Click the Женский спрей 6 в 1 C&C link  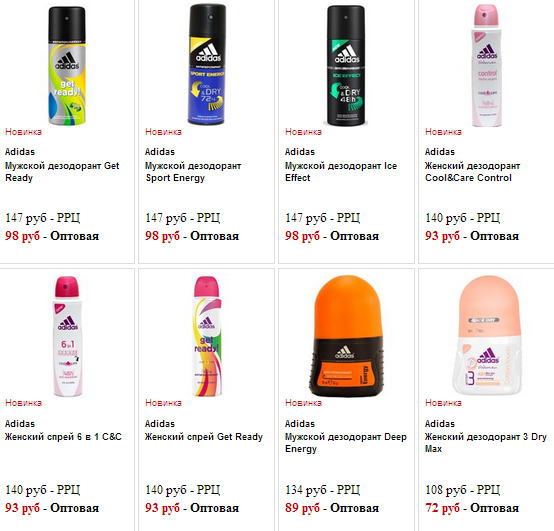coord(63,437)
